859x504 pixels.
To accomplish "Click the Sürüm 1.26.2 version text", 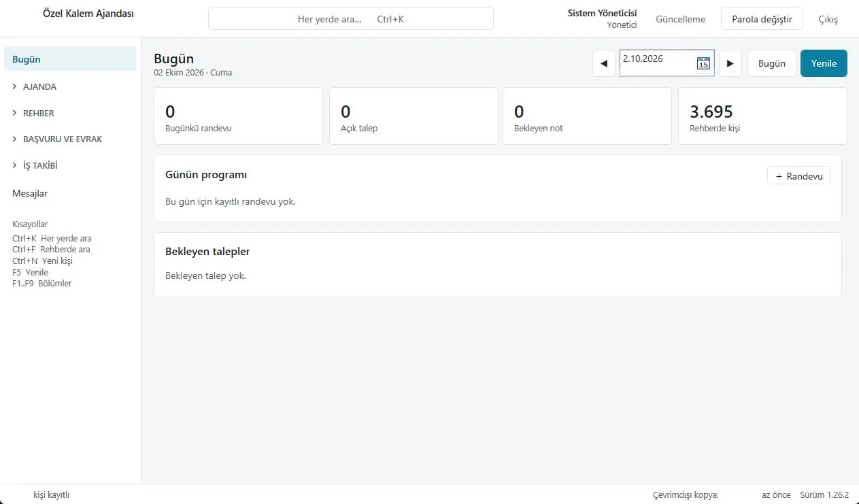I will (824, 495).
